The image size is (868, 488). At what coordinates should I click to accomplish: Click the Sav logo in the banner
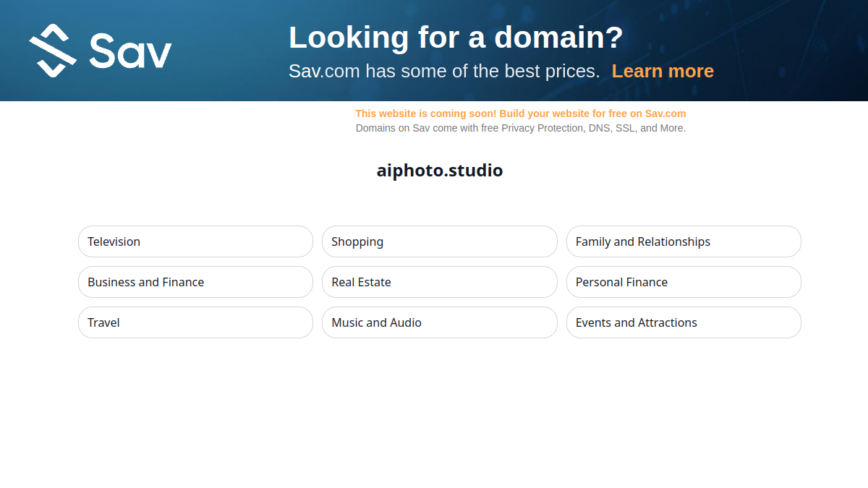101,51
